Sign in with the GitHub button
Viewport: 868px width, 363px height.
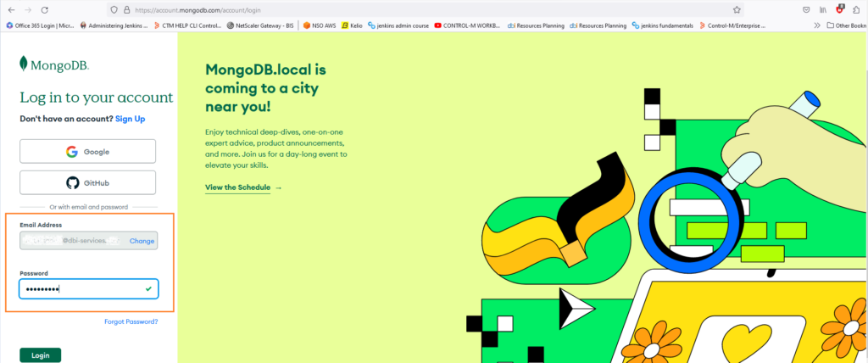click(87, 182)
